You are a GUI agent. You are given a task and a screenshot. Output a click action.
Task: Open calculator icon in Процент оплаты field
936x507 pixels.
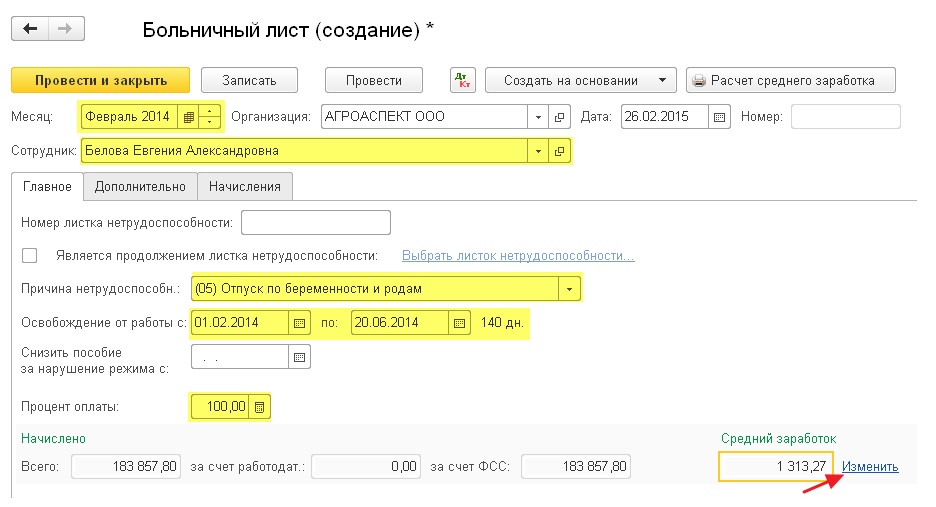260,407
